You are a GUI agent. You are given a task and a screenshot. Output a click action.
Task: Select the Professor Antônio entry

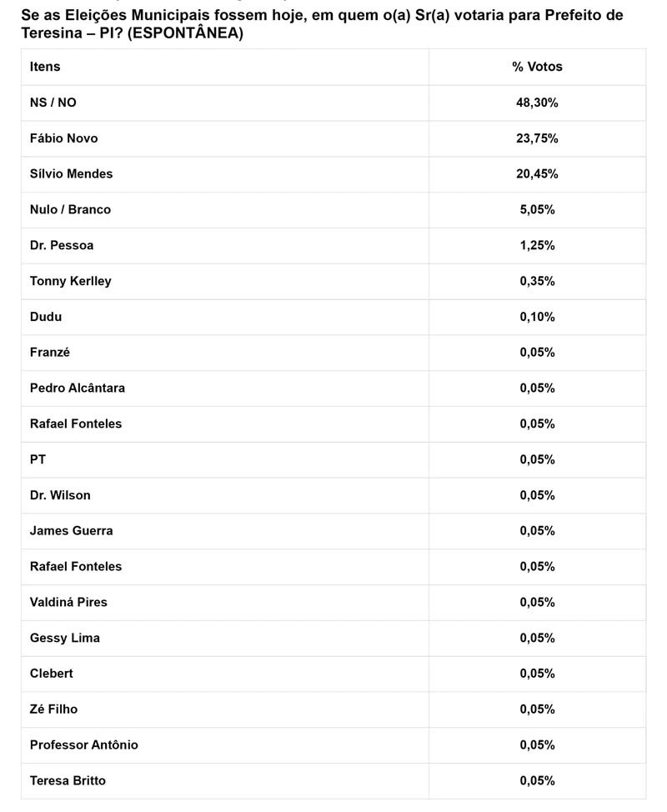click(84, 745)
